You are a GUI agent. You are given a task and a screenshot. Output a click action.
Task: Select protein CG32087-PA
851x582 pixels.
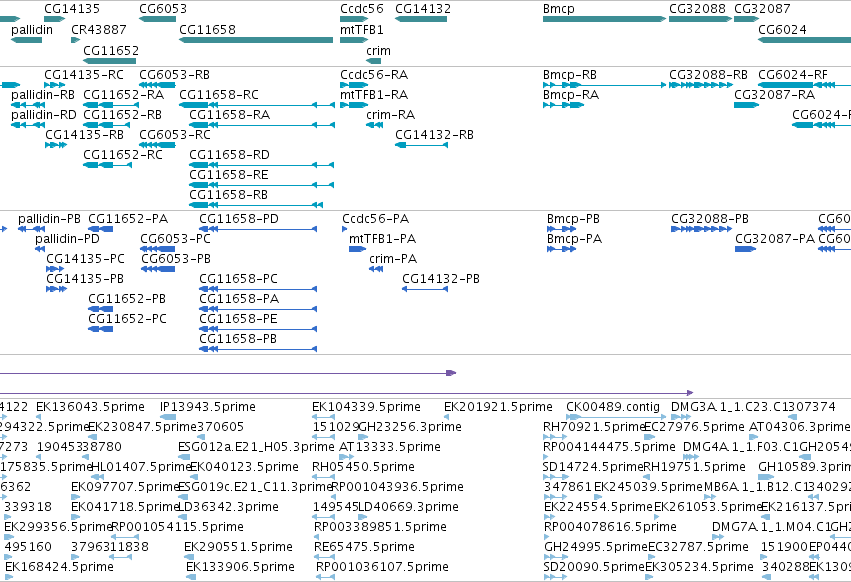[x=745, y=249]
